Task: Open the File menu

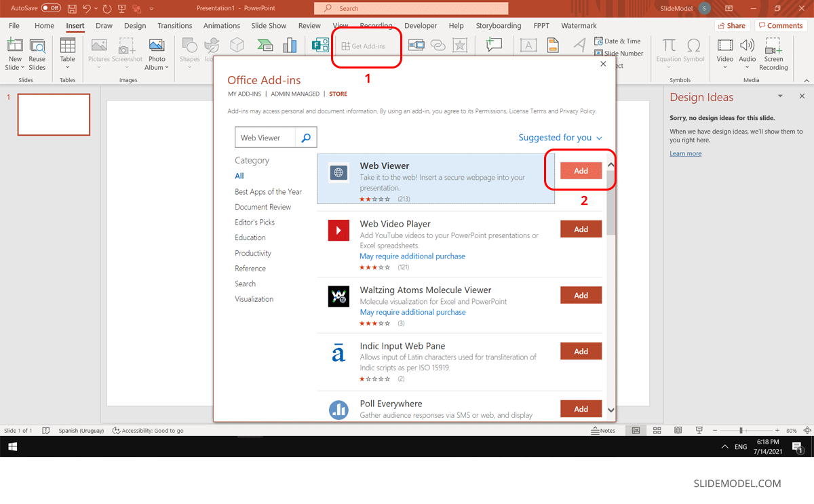Action: tap(14, 26)
